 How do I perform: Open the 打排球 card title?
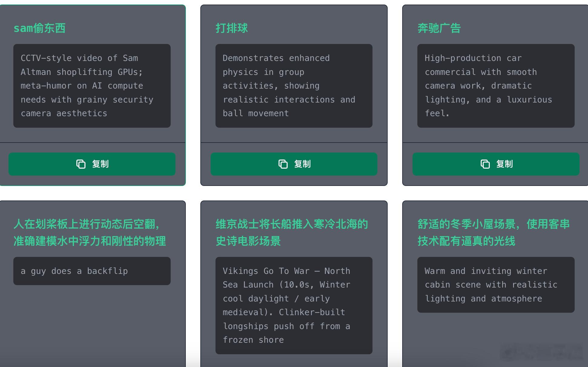click(x=232, y=28)
